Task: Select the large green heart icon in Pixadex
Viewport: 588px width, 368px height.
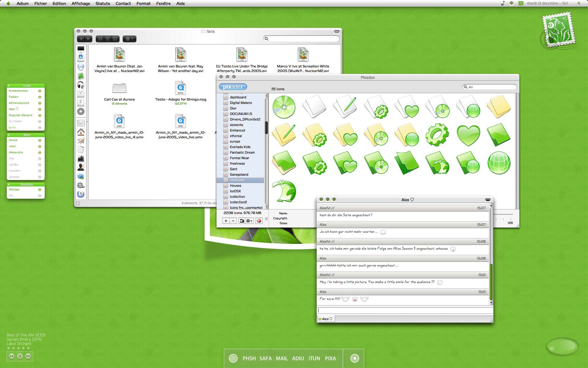Action: point(468,135)
